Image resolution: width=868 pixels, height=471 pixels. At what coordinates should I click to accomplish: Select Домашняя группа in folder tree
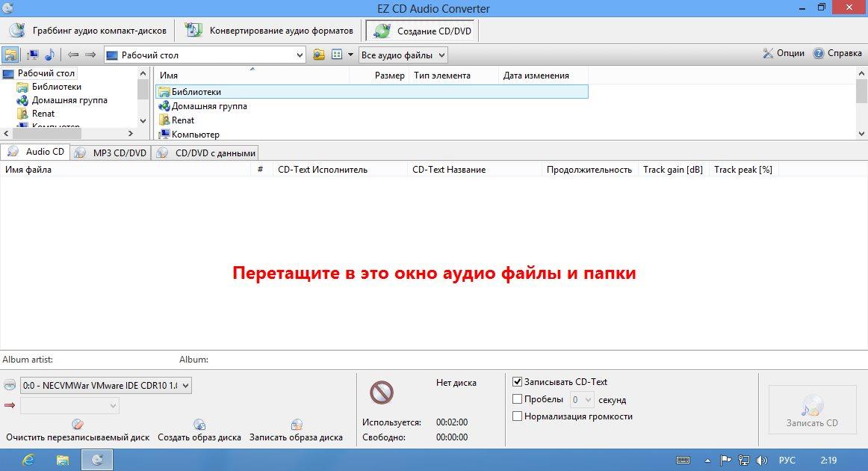[x=69, y=100]
